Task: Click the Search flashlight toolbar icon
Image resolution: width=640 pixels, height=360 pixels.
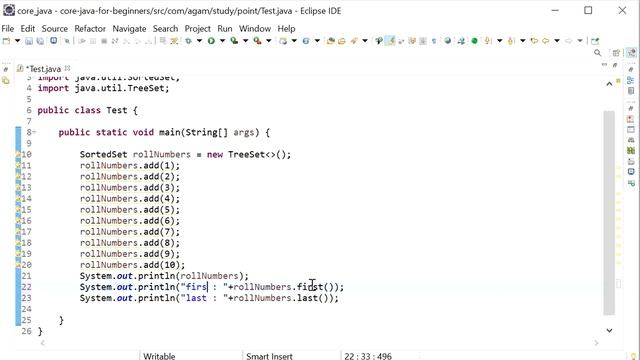Action: coord(353,41)
